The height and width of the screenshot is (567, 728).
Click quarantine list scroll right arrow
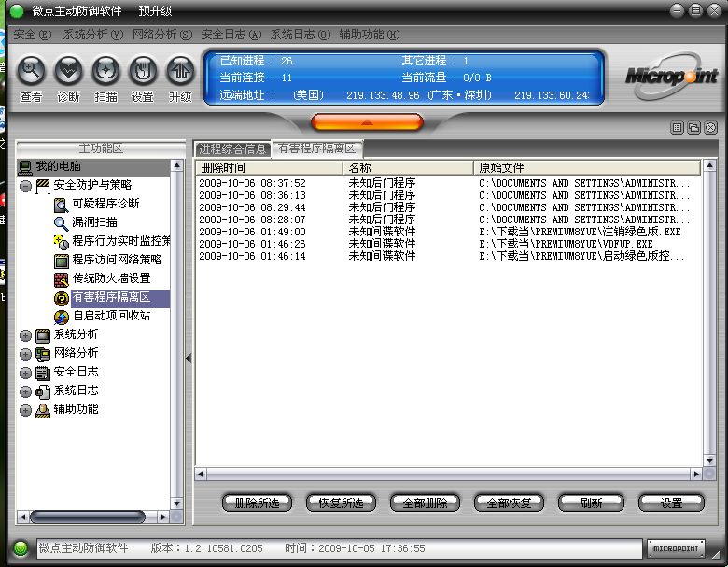tap(696, 474)
